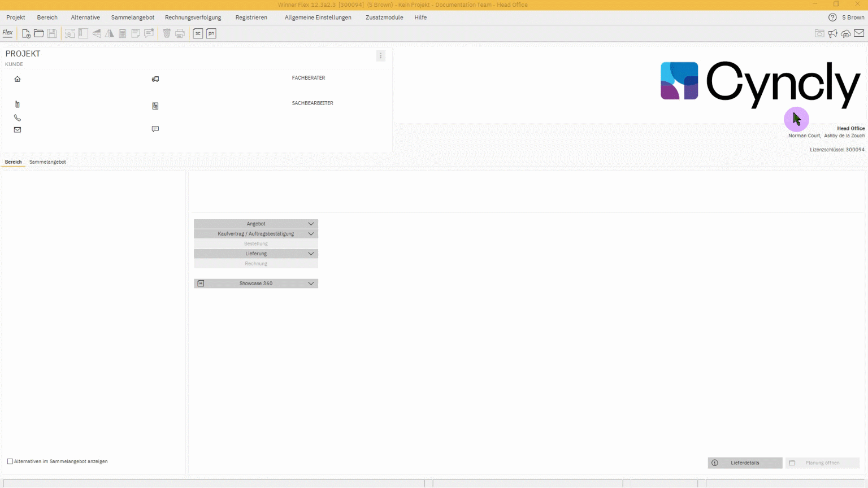
Task: Open the 'sc' toolbar icon
Action: 197,33
